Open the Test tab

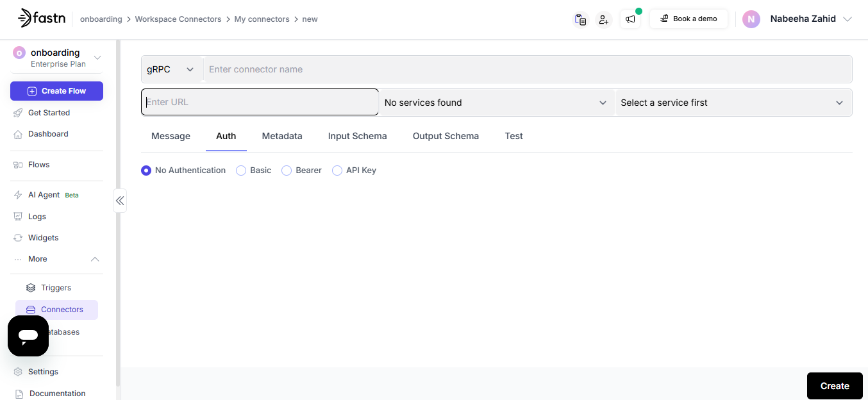[x=513, y=136]
